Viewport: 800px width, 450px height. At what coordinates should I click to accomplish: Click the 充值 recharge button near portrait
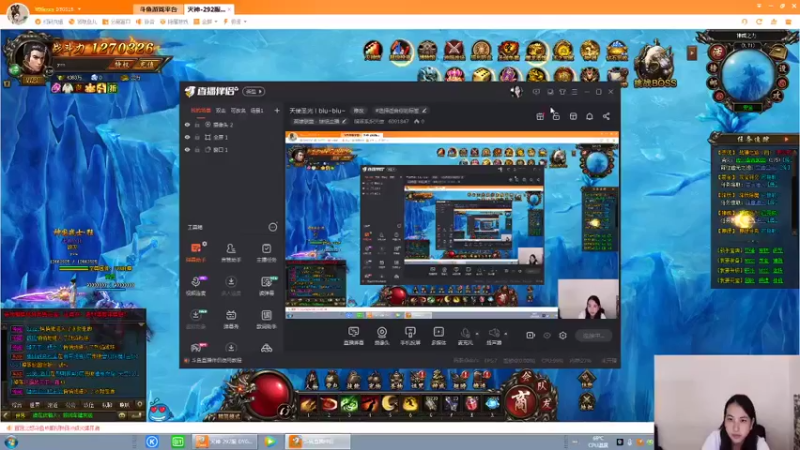(147, 64)
